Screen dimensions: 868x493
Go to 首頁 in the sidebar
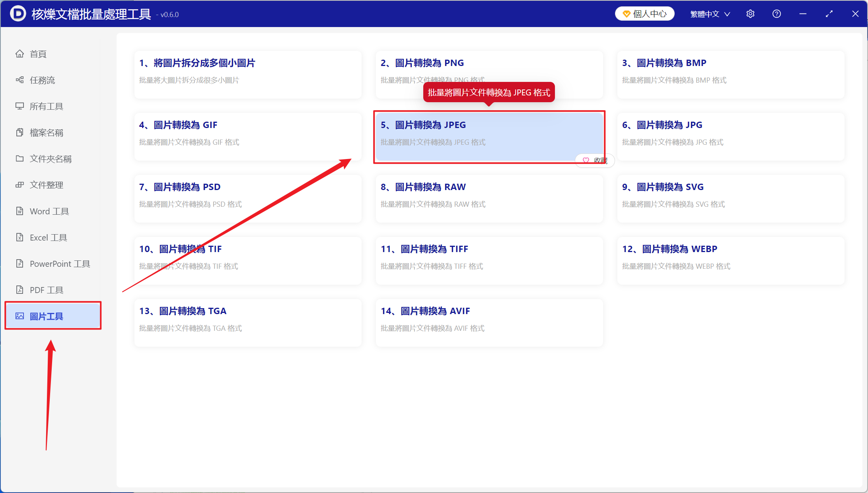(x=53, y=54)
